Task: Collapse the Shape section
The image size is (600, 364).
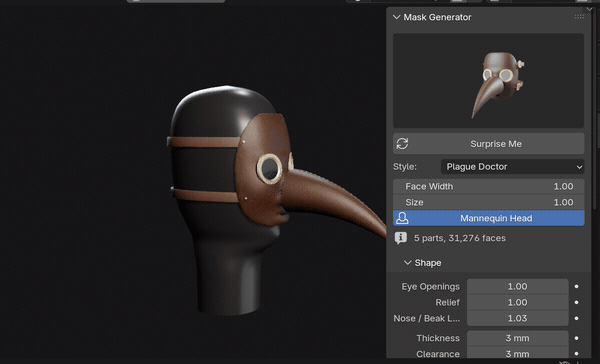Action: click(408, 263)
